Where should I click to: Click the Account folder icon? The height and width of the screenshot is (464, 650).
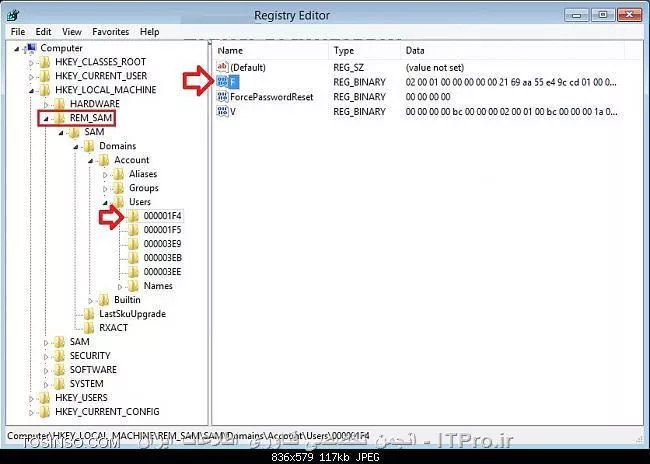tap(104, 160)
